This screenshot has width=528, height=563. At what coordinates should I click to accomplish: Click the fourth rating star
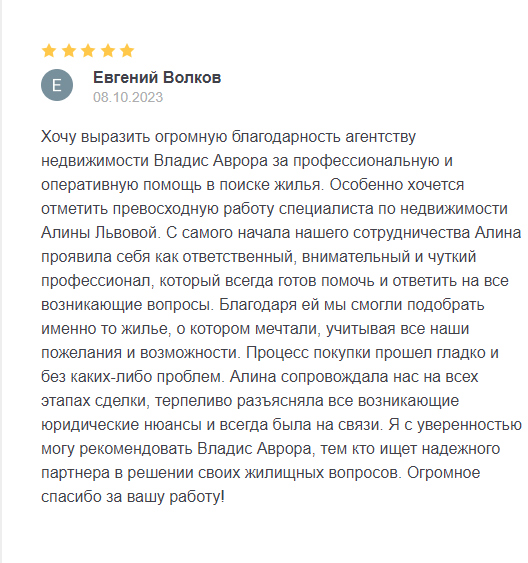(x=108, y=51)
